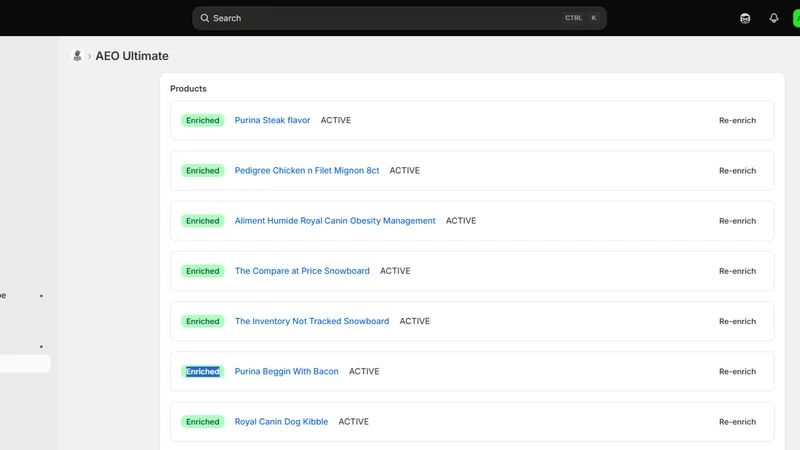Click the AEO Ultimate app icon
Image resolution: width=800 pixels, height=450 pixels.
[77, 56]
